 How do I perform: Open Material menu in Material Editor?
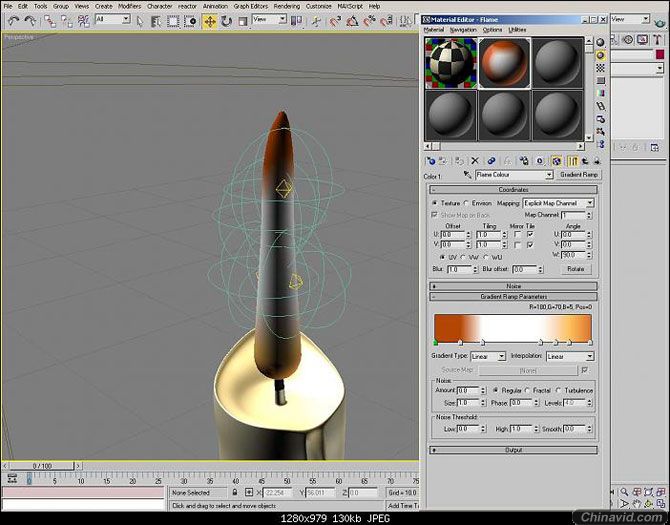434,30
